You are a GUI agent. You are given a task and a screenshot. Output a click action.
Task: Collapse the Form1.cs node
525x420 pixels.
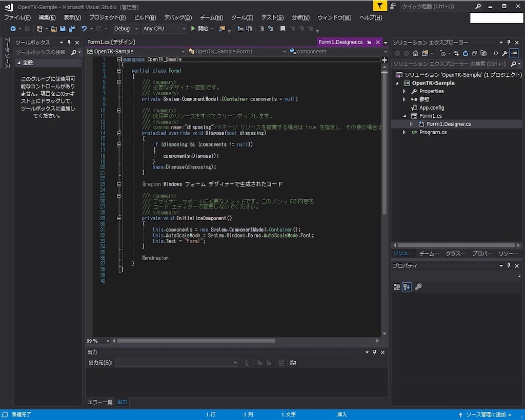[x=404, y=116]
